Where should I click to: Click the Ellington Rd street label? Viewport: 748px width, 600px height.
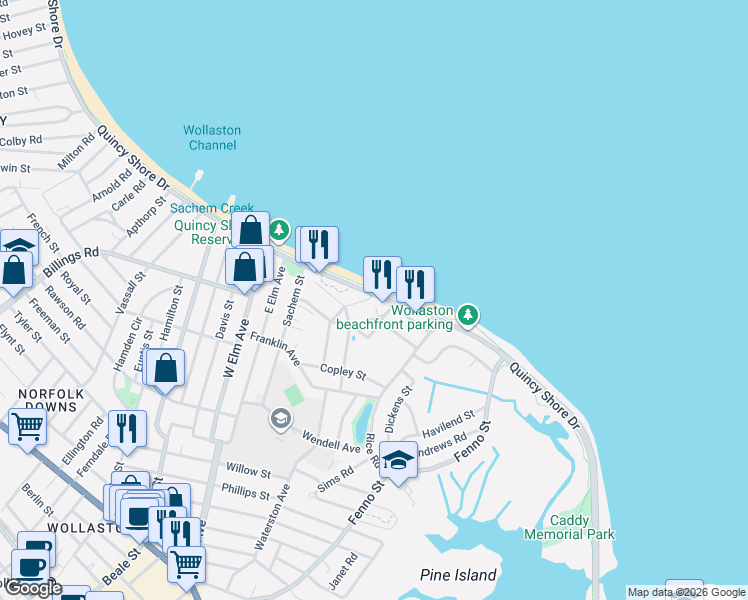click(x=83, y=441)
